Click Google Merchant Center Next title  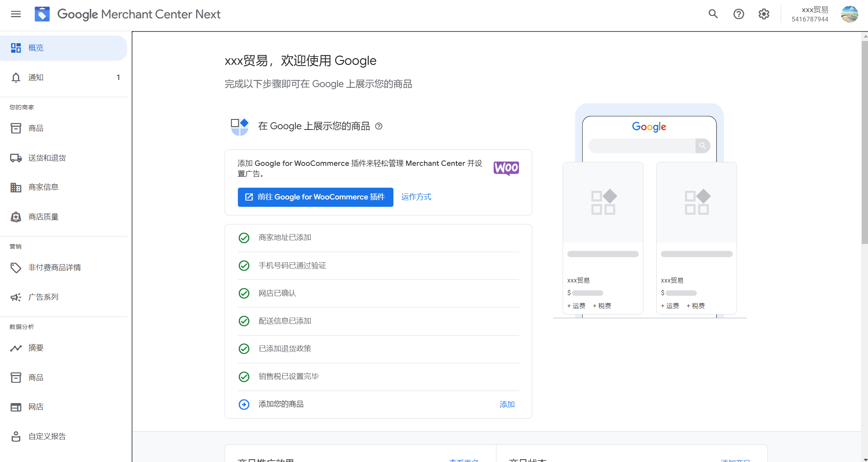[139, 14]
